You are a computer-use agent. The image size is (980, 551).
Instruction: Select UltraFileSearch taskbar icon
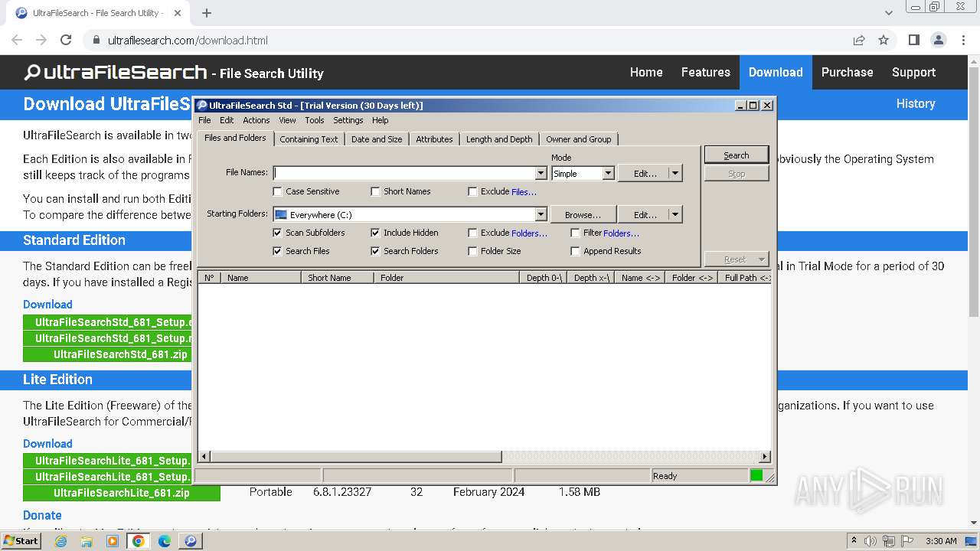pos(190,541)
